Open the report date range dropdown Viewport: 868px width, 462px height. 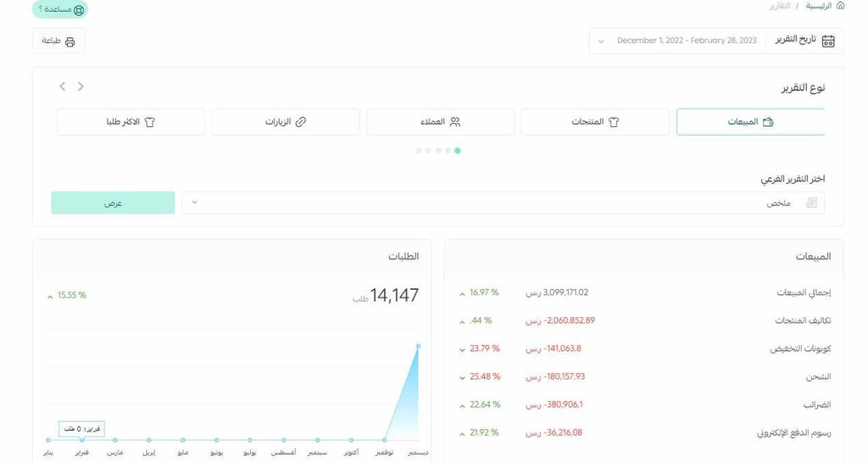(716, 41)
